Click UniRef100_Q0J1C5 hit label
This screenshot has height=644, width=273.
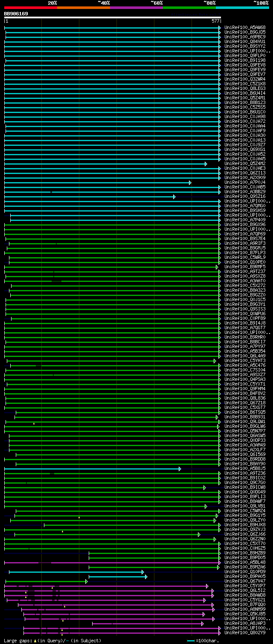tap(245, 299)
